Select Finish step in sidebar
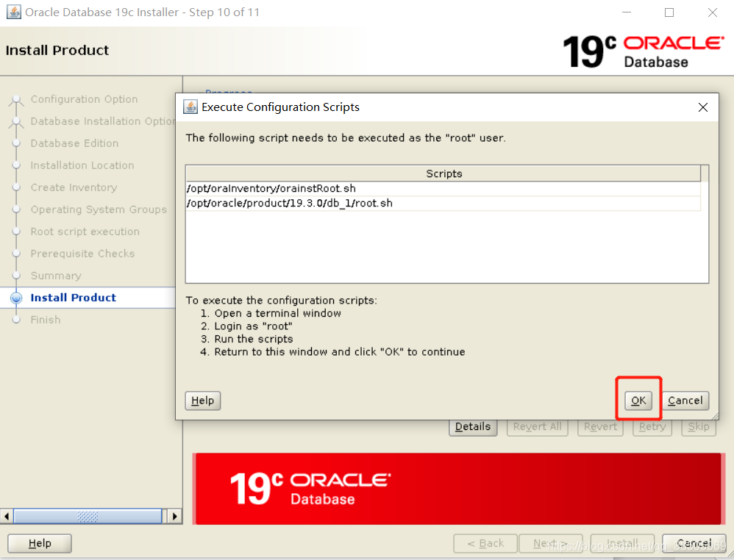Image resolution: width=734 pixels, height=560 pixels. (x=46, y=320)
